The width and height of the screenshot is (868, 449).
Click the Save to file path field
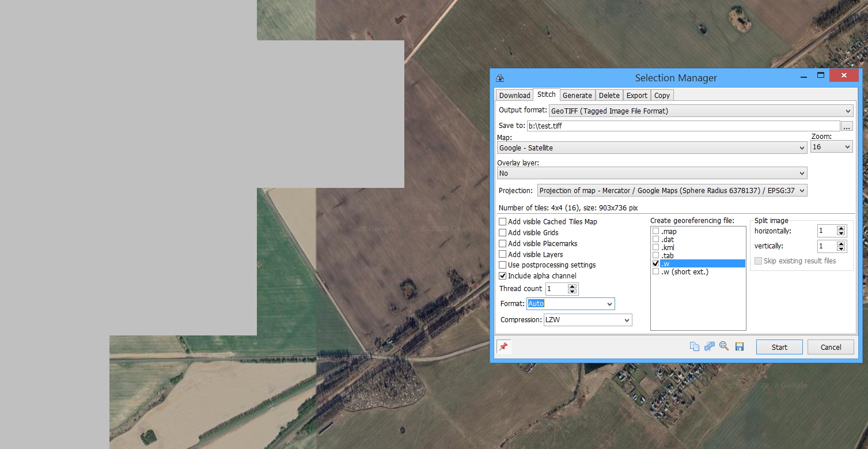coord(683,126)
